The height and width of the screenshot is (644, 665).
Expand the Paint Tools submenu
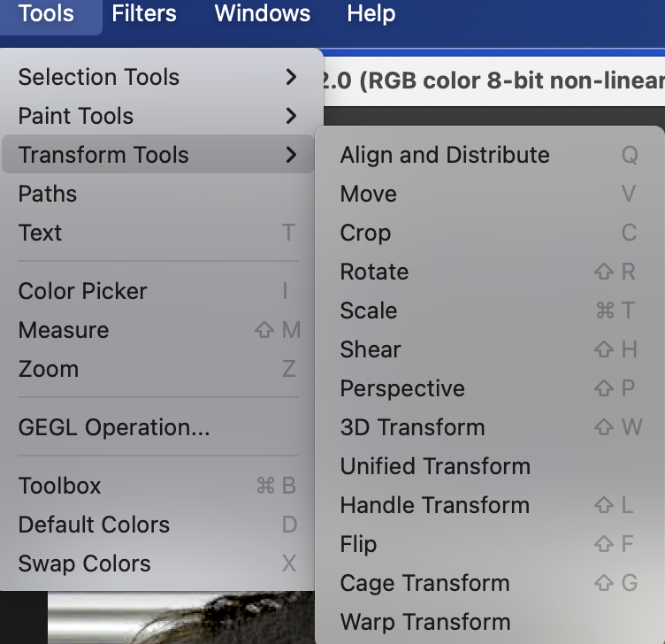pyautogui.click(x=76, y=116)
